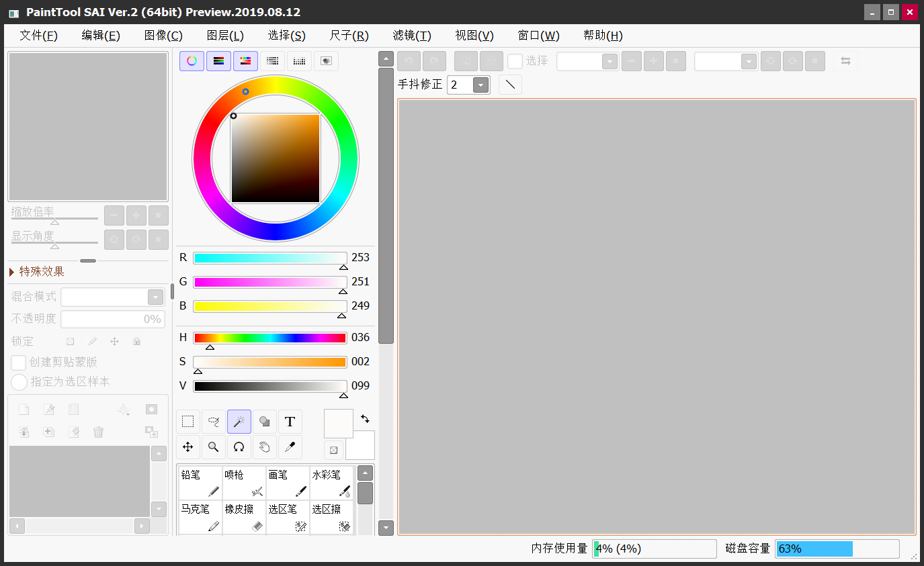Toggle the scratchpad panel
The image size is (924, 566).
(326, 61)
